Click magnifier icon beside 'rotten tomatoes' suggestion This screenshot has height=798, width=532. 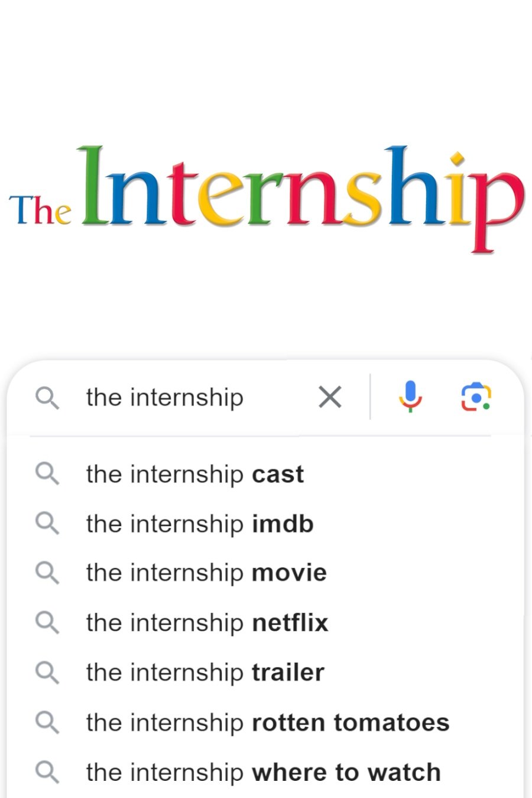point(47,722)
